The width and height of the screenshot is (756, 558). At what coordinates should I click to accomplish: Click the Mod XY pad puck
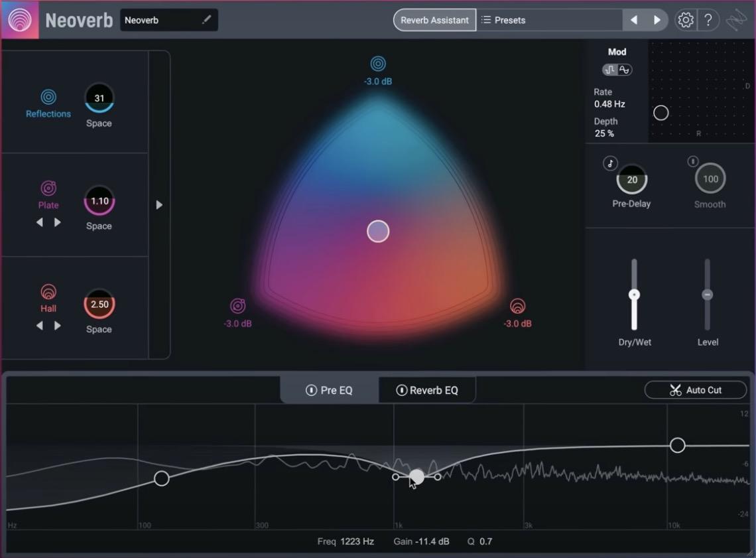coord(661,113)
